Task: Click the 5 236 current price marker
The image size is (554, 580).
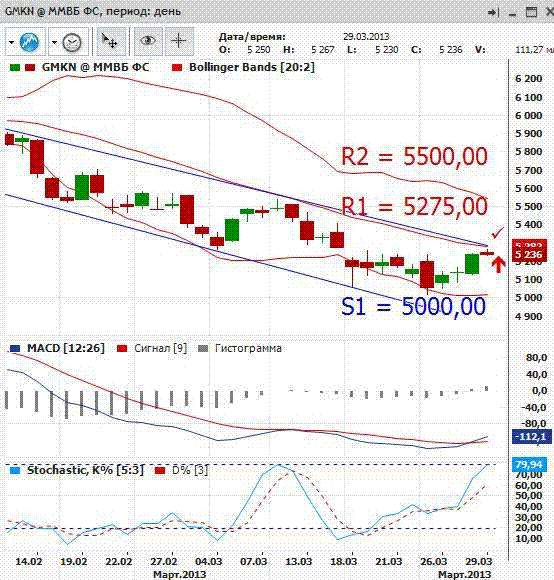Action: (x=528, y=254)
